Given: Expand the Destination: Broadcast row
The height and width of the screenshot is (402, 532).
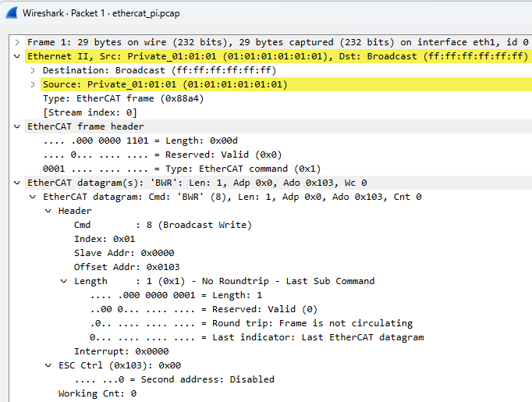Looking at the screenshot, I should pos(33,70).
